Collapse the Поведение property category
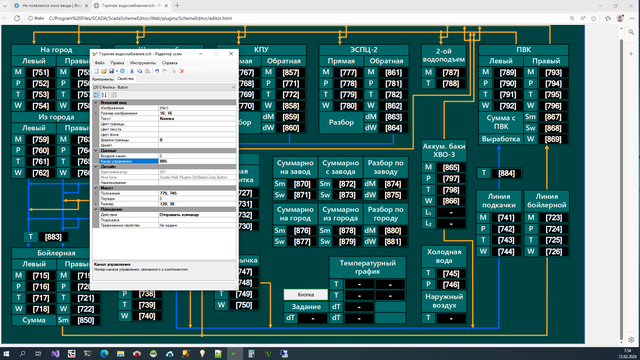Viewport: 640px width, 360px height. [x=96, y=209]
